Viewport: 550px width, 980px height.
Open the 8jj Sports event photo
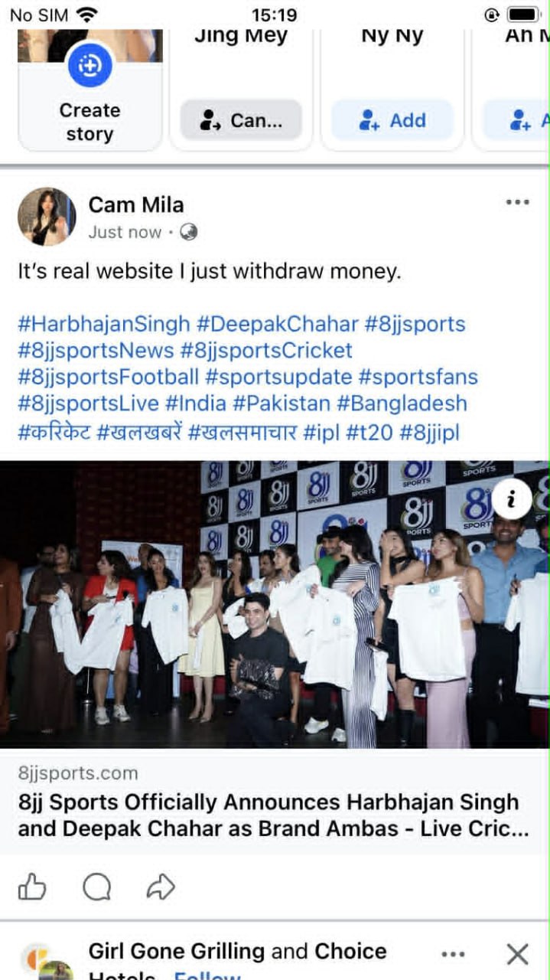[x=275, y=604]
